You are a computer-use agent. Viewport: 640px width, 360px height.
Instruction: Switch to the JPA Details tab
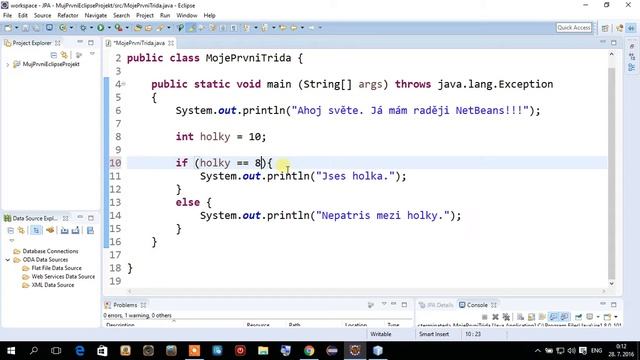[x=436, y=305]
